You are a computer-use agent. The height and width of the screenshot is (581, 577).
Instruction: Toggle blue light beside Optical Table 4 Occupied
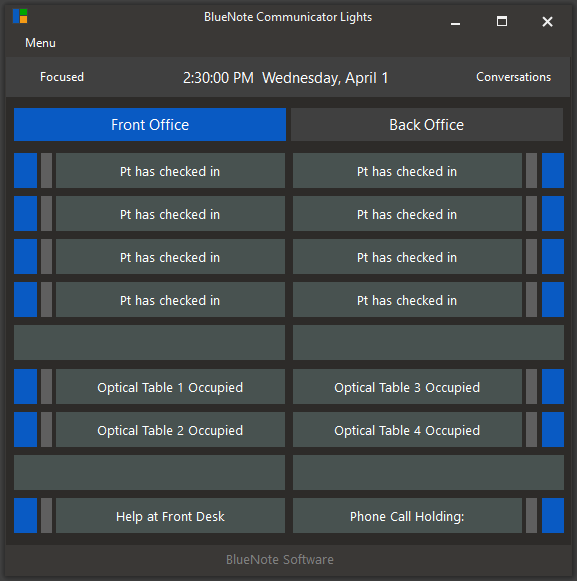[x=553, y=429]
